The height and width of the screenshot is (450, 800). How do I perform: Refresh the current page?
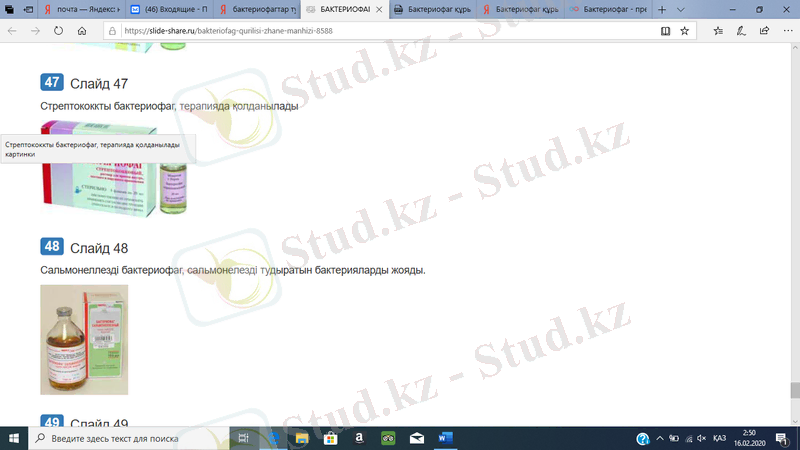click(x=59, y=31)
